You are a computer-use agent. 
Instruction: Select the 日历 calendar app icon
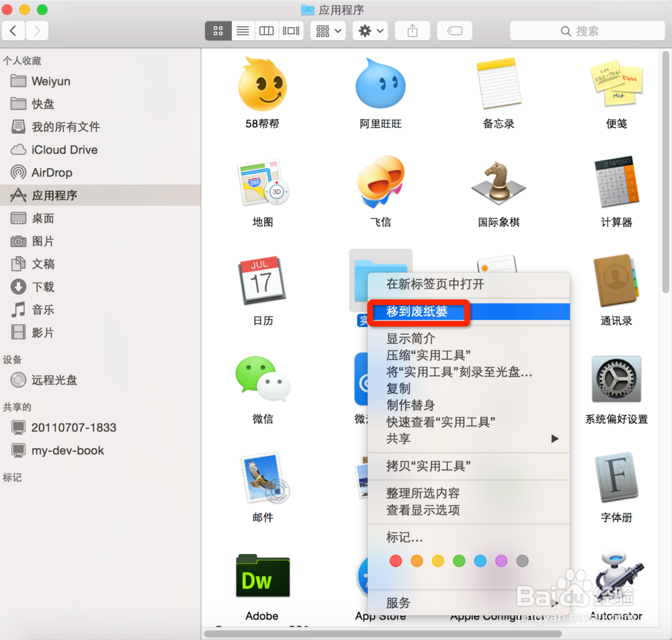pyautogui.click(x=262, y=280)
